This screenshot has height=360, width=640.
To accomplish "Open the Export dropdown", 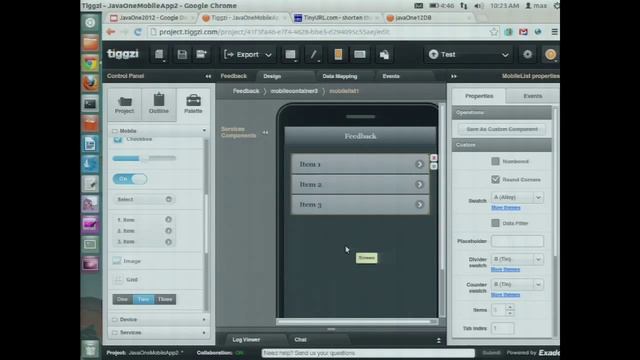I will click(x=248, y=54).
